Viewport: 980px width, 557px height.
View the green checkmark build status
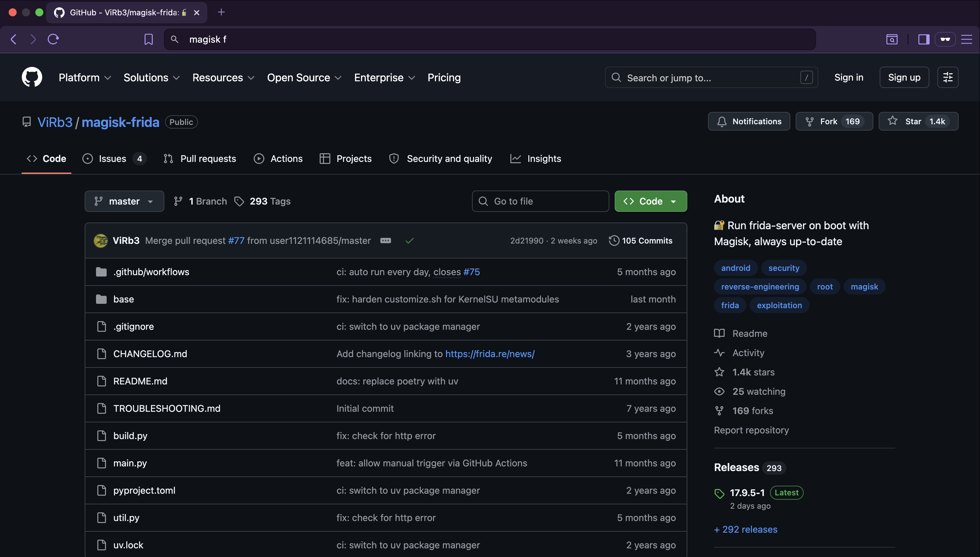[409, 241]
